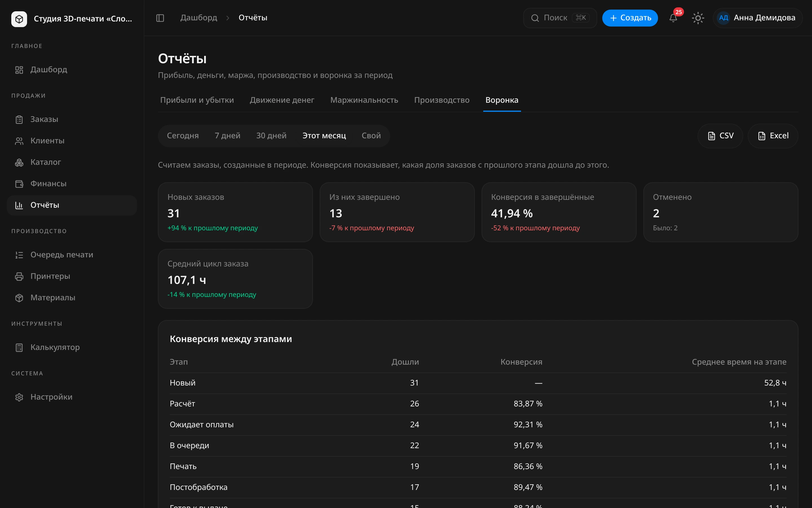This screenshot has width=812, height=508.
Task: Select period 30 дней
Action: tap(271, 136)
